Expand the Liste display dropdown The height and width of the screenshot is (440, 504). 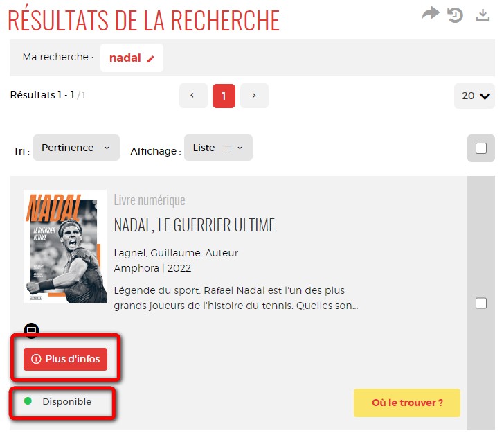click(x=218, y=148)
